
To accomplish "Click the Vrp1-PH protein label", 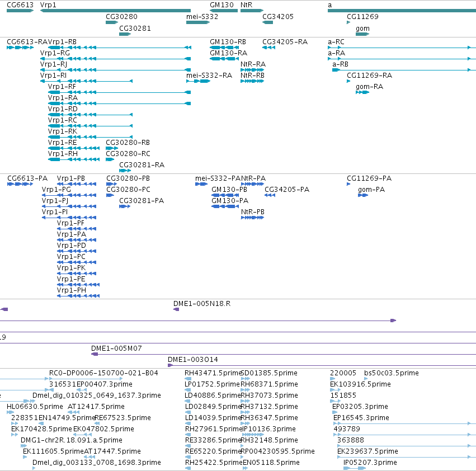I will point(72,290).
